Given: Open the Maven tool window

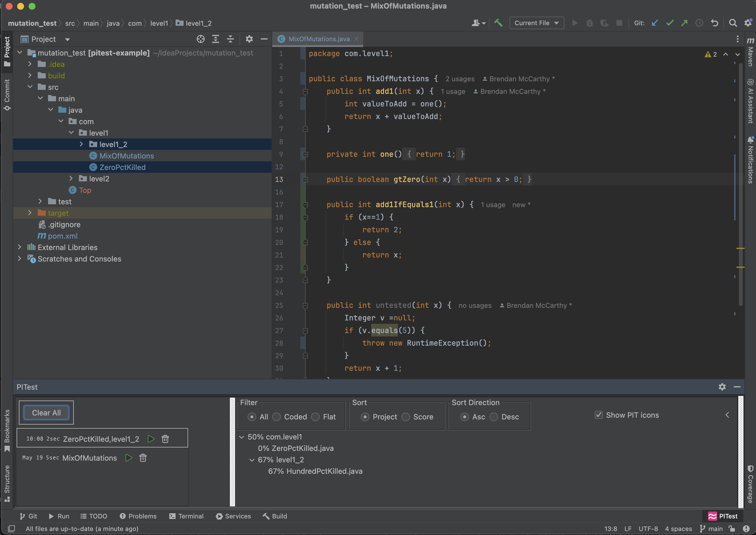Looking at the screenshot, I should [x=750, y=51].
